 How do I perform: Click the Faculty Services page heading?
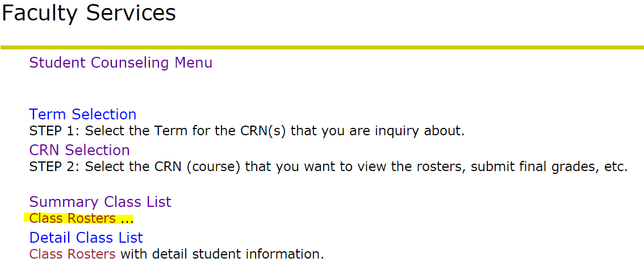click(89, 14)
